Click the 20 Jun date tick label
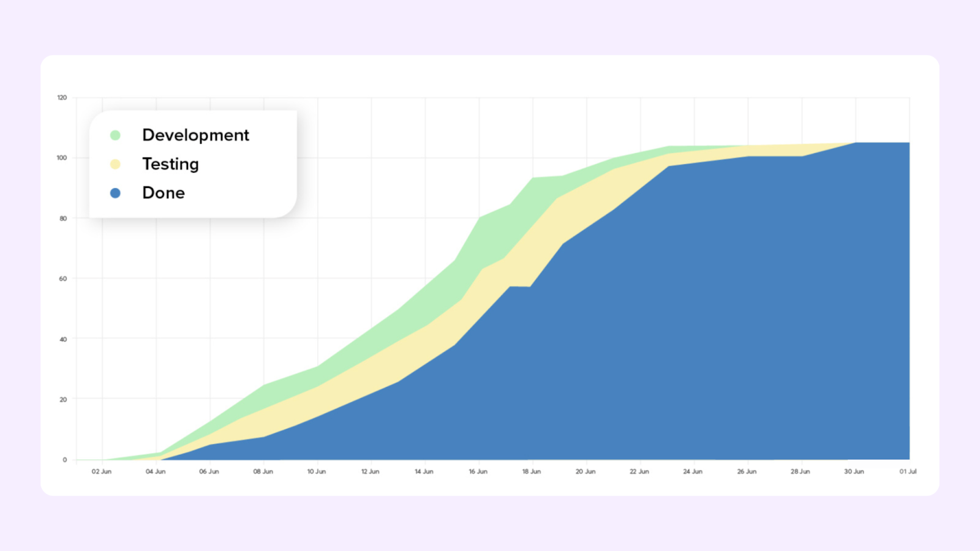980x551 pixels. point(586,471)
